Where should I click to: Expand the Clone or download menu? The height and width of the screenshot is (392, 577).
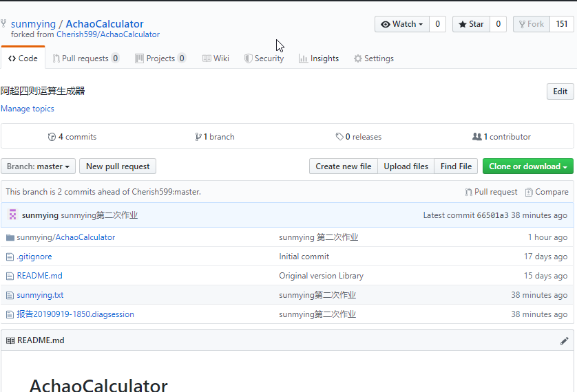point(527,166)
